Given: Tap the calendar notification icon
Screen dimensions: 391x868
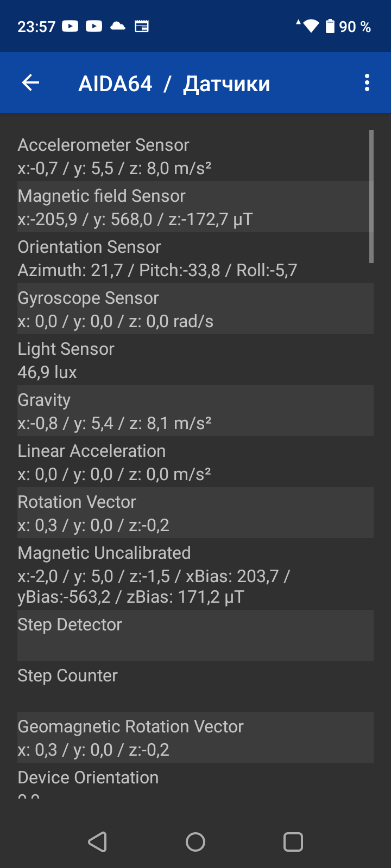Looking at the screenshot, I should tap(142, 26).
